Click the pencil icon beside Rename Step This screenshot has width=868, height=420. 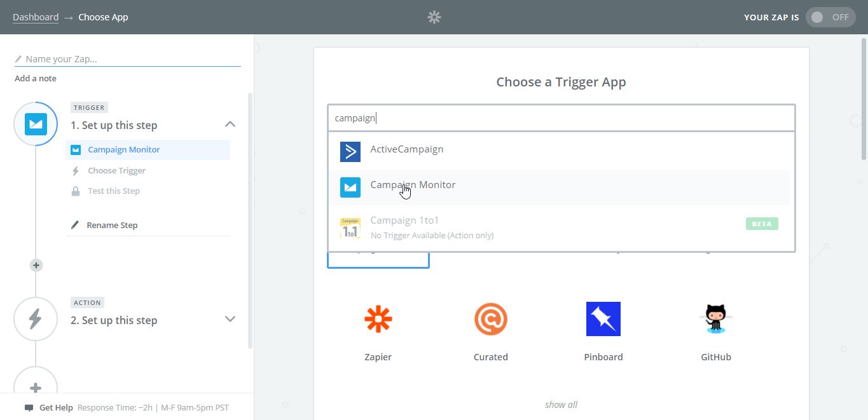(x=75, y=225)
